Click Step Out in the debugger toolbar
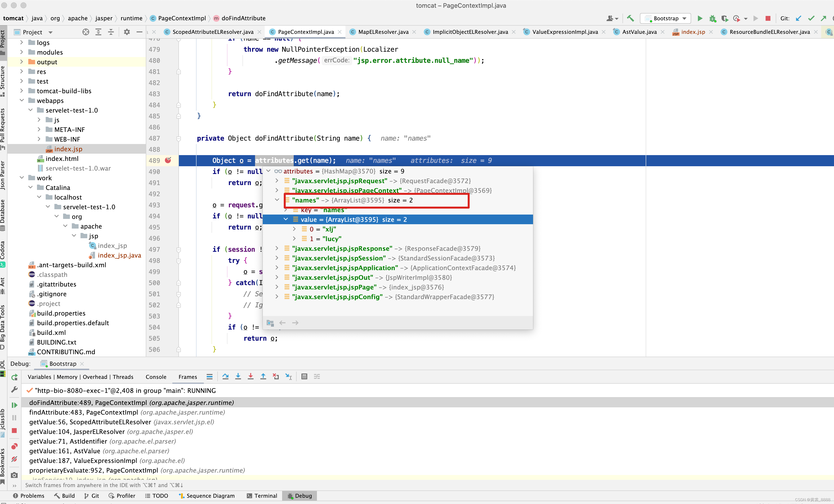 click(263, 376)
